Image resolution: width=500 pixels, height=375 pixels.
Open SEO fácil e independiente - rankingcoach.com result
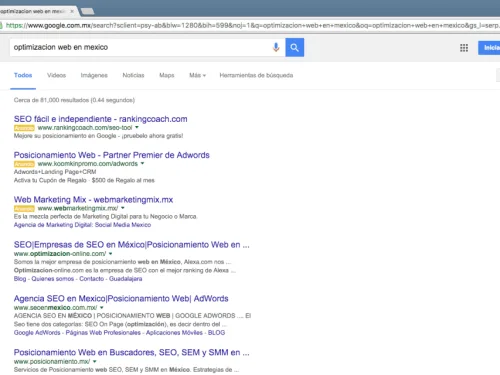pos(100,119)
